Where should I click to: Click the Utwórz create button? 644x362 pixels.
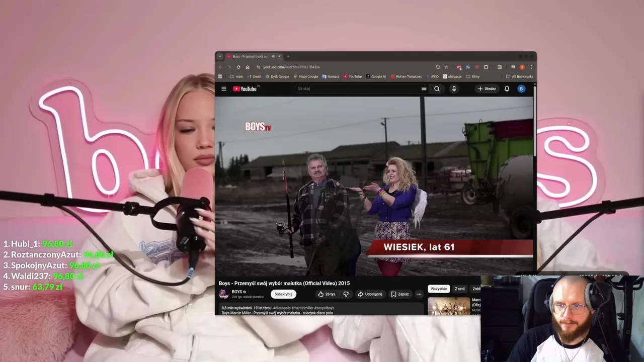pyautogui.click(x=487, y=89)
